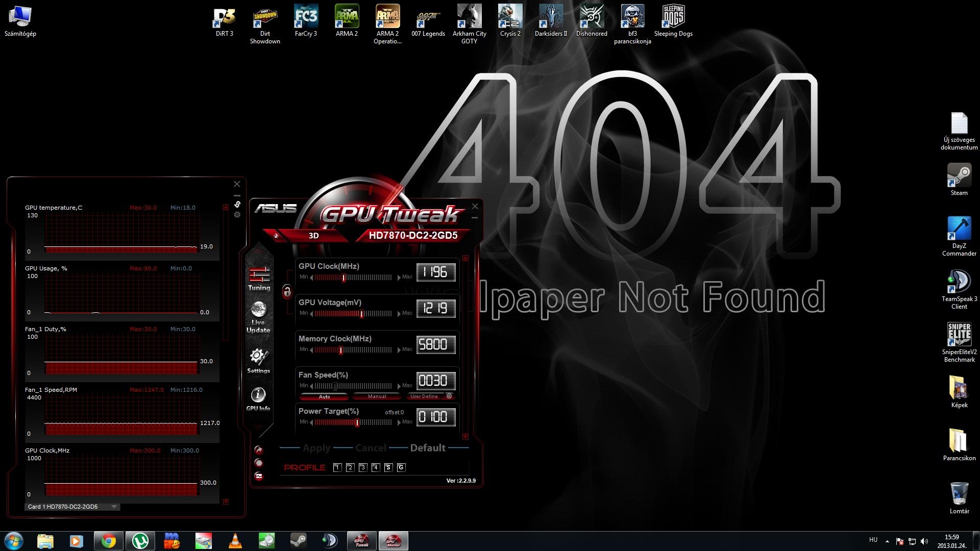The width and height of the screenshot is (980, 551).
Task: Open VLC from the taskbar
Action: (235, 541)
